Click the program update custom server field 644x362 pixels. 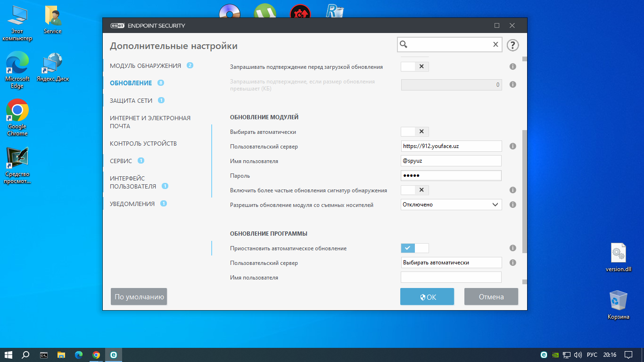click(451, 263)
